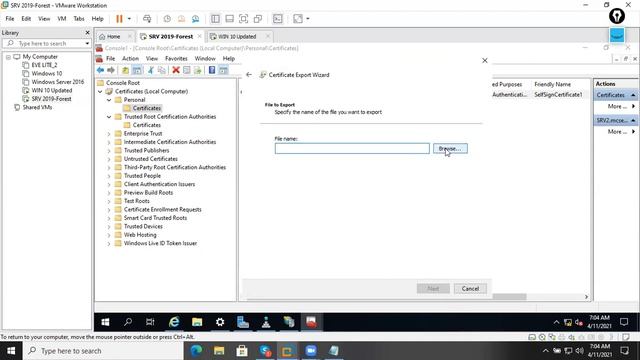
Task: Toggle MMC Show/Hide Console Tree icon
Action: coord(137,70)
